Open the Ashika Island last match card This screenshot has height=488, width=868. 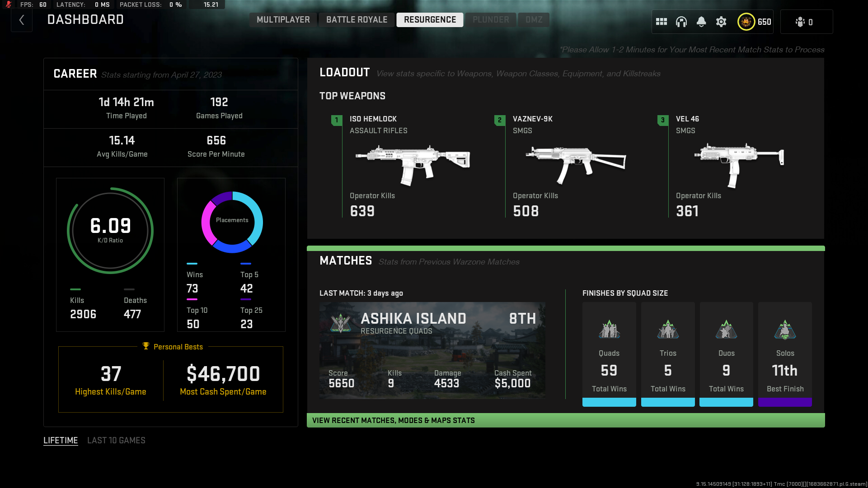432,350
